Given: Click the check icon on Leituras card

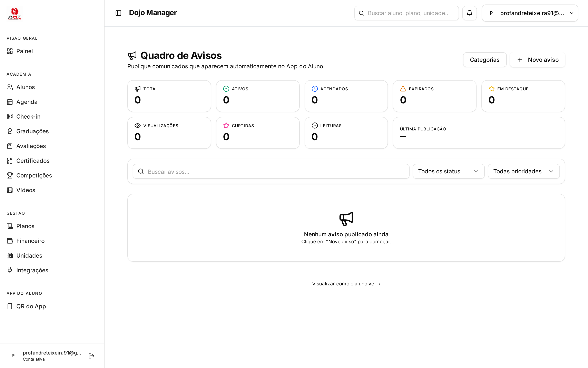Looking at the screenshot, I should click(x=315, y=126).
